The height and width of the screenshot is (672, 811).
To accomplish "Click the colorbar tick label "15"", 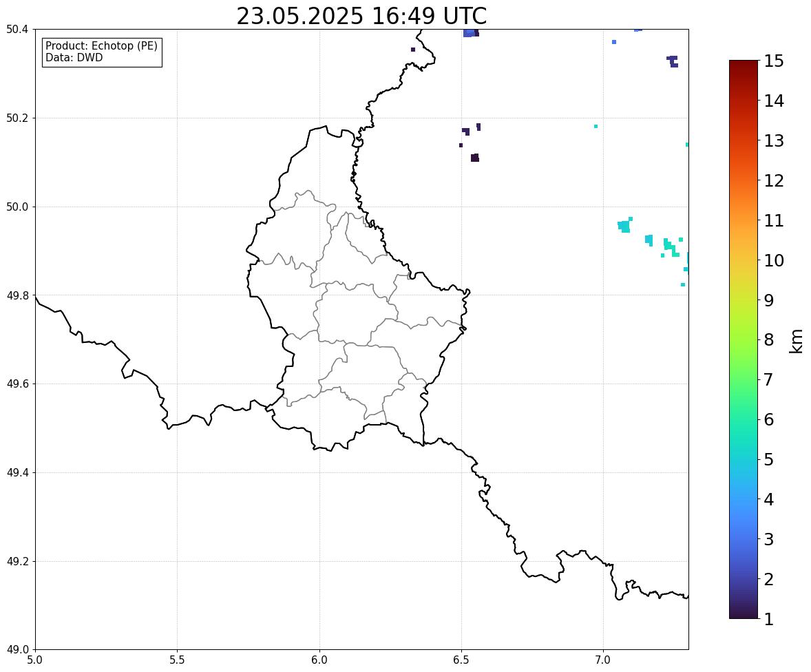I will point(774,61).
